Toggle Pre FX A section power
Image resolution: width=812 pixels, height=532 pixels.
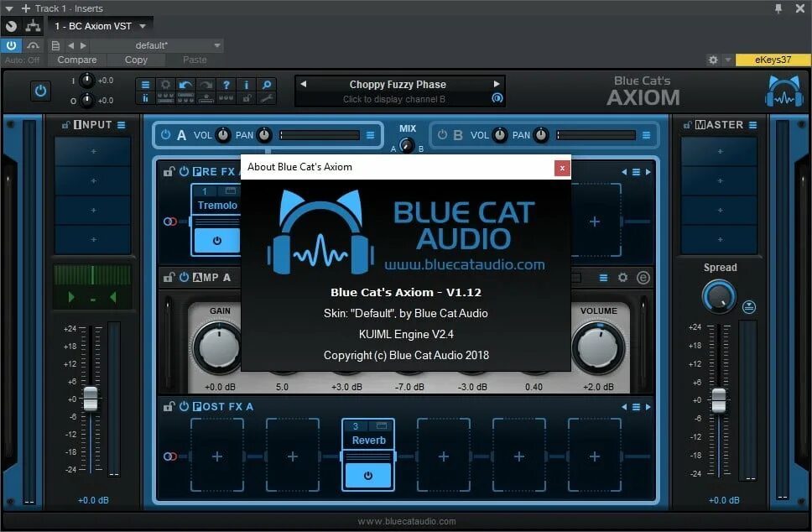[x=184, y=171]
